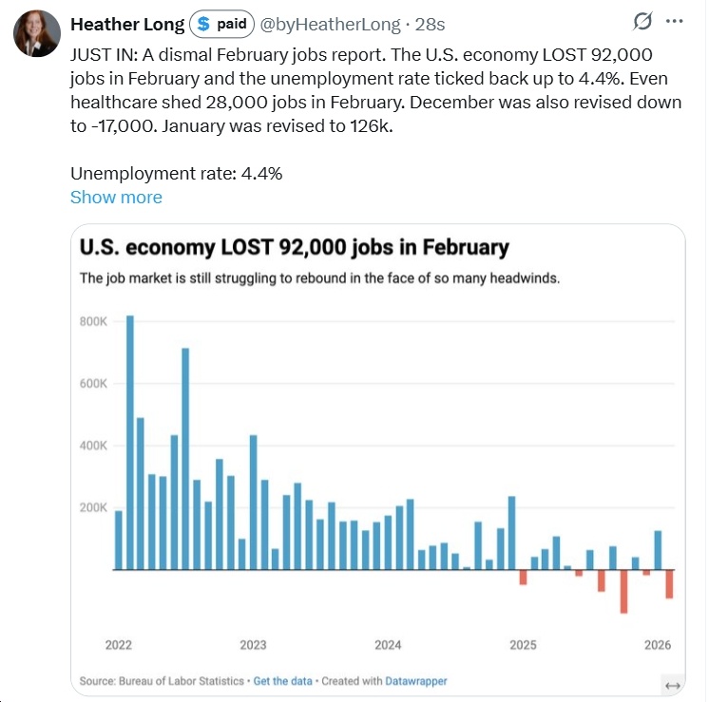Expand the post with Show more

[116, 197]
